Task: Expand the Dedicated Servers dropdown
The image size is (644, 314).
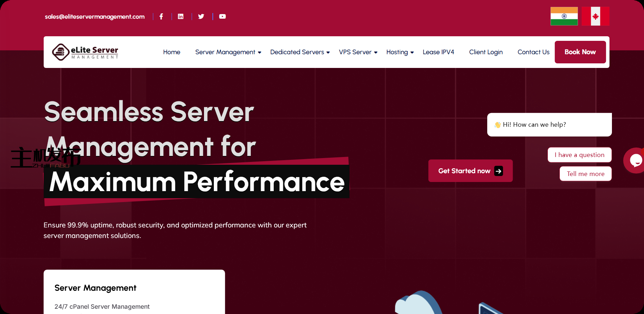Action: click(x=300, y=52)
